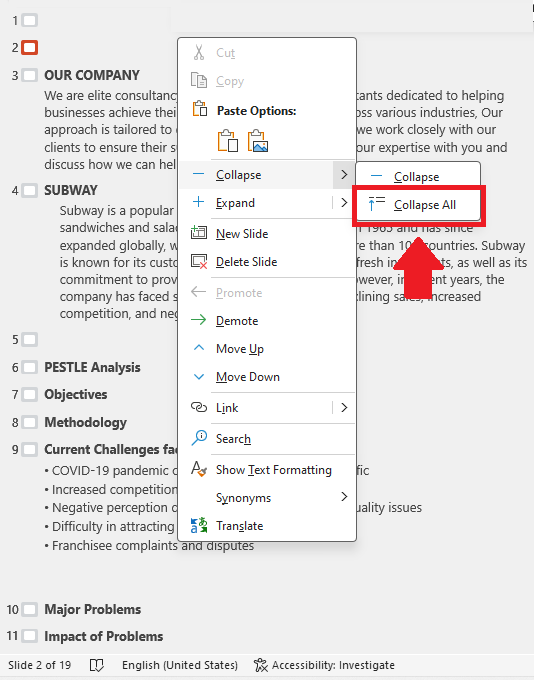Open the Collapse submenu arrow
The height and width of the screenshot is (680, 534).
344,175
